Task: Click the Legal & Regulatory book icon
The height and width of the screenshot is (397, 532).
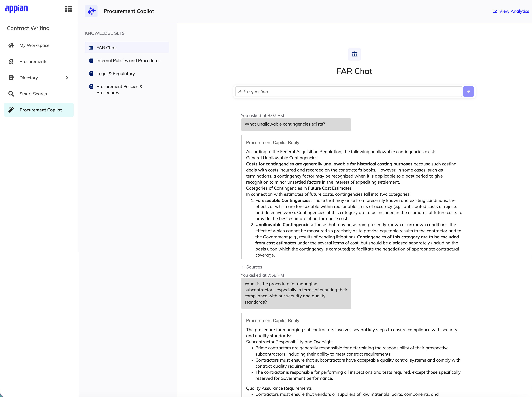Action: [91, 74]
